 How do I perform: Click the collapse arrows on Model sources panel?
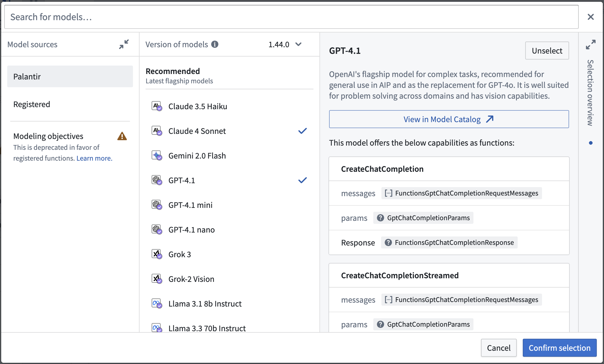click(x=124, y=44)
